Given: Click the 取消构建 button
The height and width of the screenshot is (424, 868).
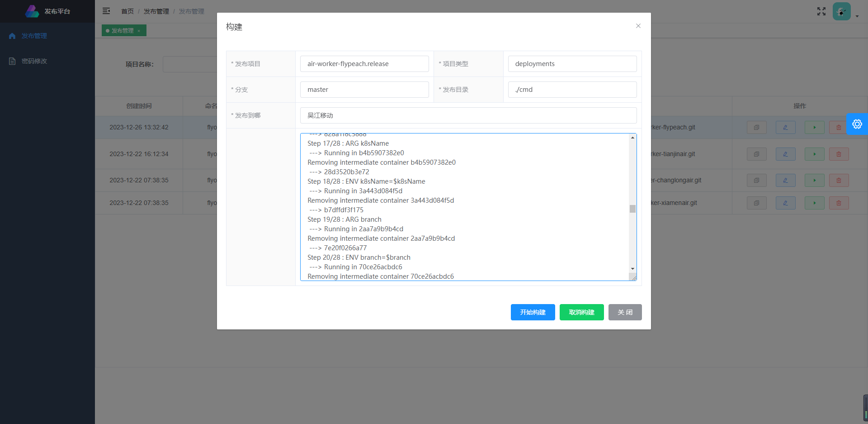Looking at the screenshot, I should pyautogui.click(x=581, y=312).
